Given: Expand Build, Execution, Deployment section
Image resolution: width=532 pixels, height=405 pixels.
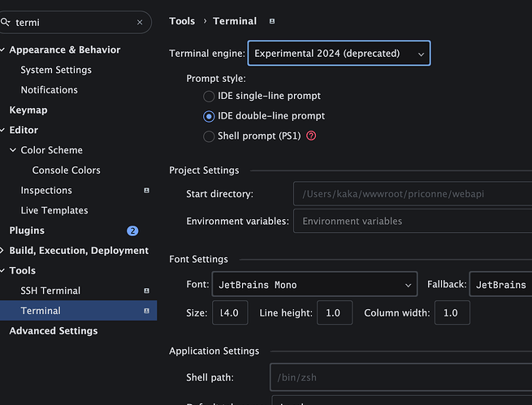Looking at the screenshot, I should pos(2,251).
